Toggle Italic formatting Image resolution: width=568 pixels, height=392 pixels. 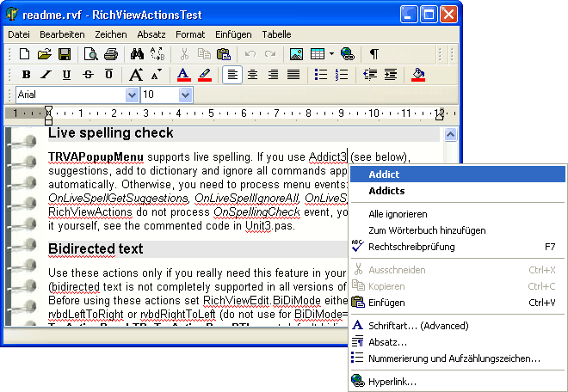point(46,75)
